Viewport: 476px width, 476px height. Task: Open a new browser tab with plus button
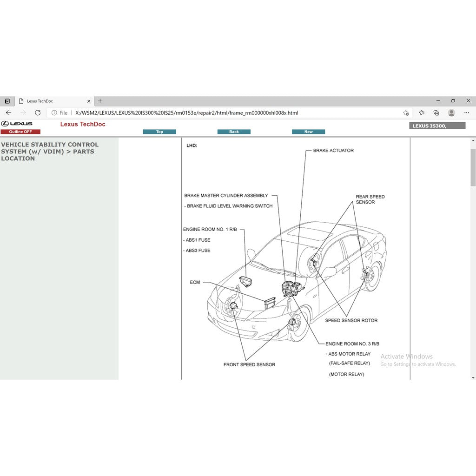pyautogui.click(x=100, y=101)
